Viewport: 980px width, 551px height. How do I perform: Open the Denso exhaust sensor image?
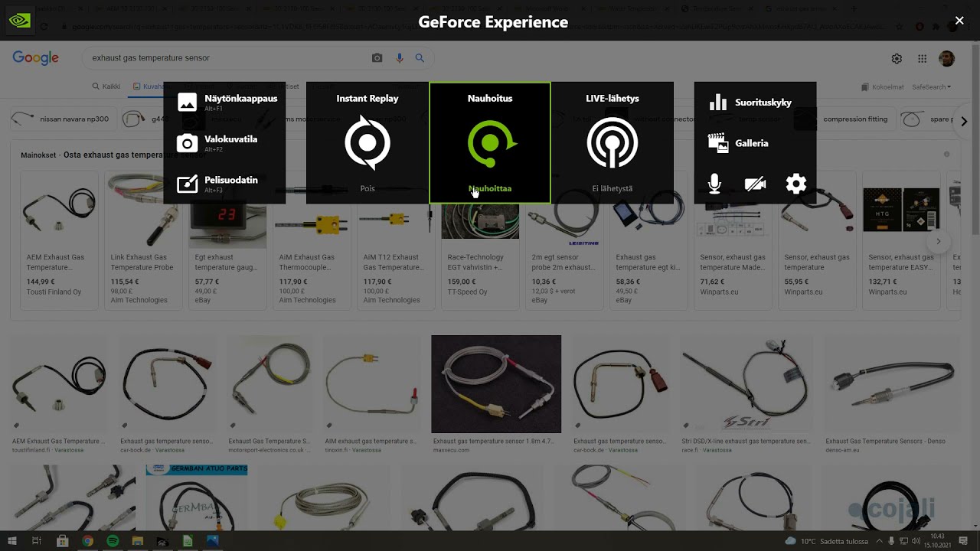click(892, 384)
